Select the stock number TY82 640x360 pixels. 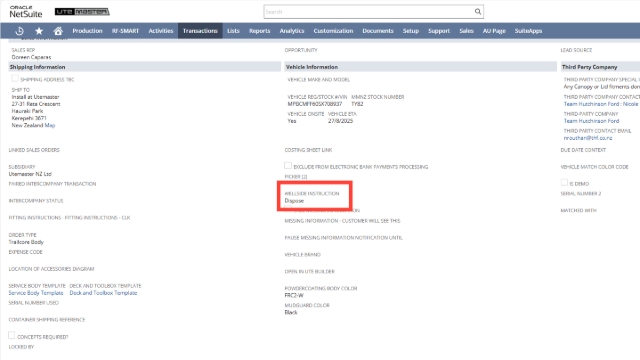tap(357, 104)
